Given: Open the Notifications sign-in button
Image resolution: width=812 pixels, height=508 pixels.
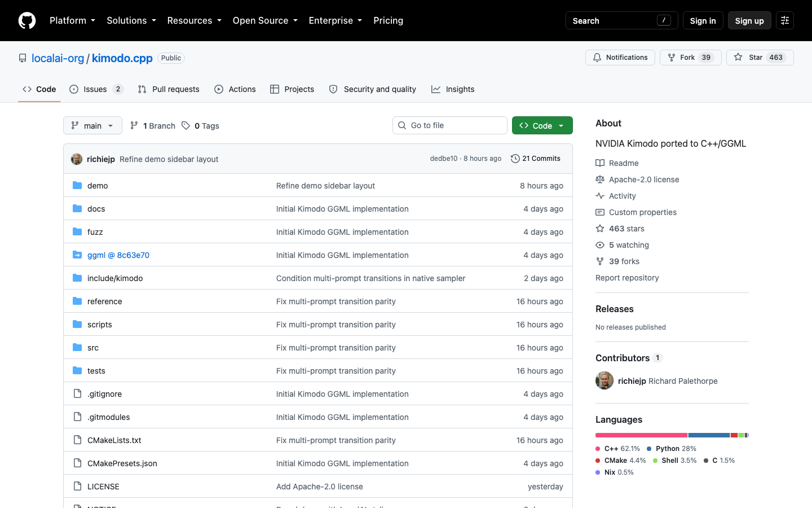Looking at the screenshot, I should coord(620,58).
